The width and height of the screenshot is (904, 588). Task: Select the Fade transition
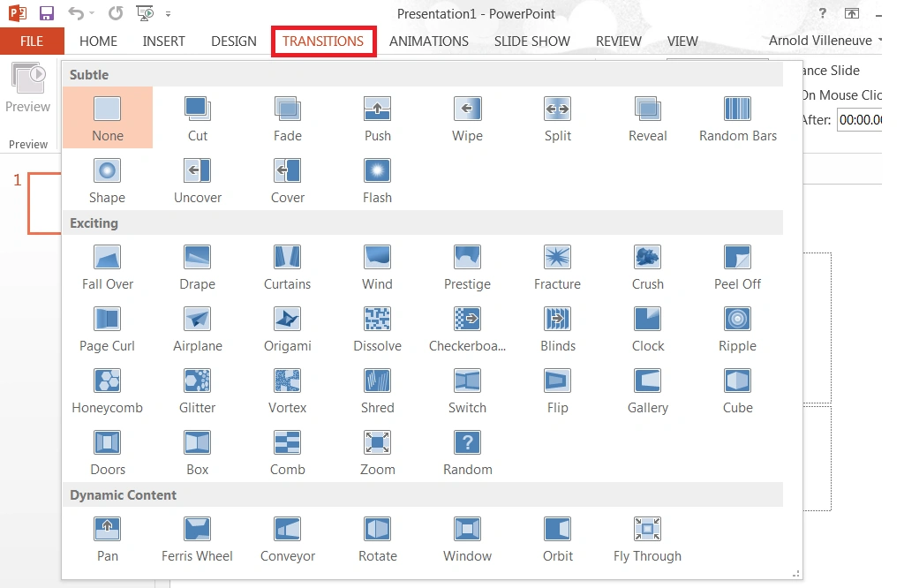(x=287, y=118)
